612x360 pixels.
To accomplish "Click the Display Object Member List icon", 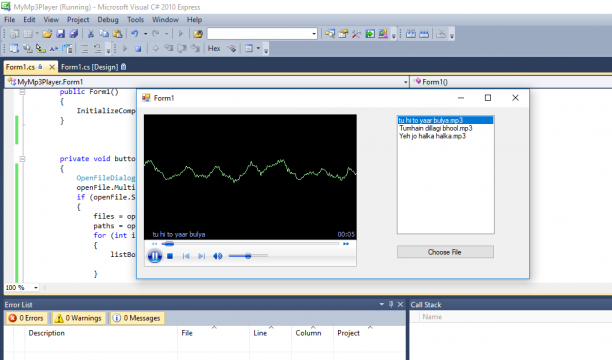I will pyautogui.click(x=14, y=48).
